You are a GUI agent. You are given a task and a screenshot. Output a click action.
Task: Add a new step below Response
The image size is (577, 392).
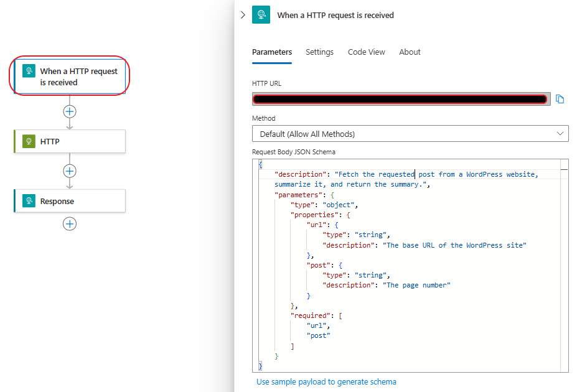click(x=70, y=223)
